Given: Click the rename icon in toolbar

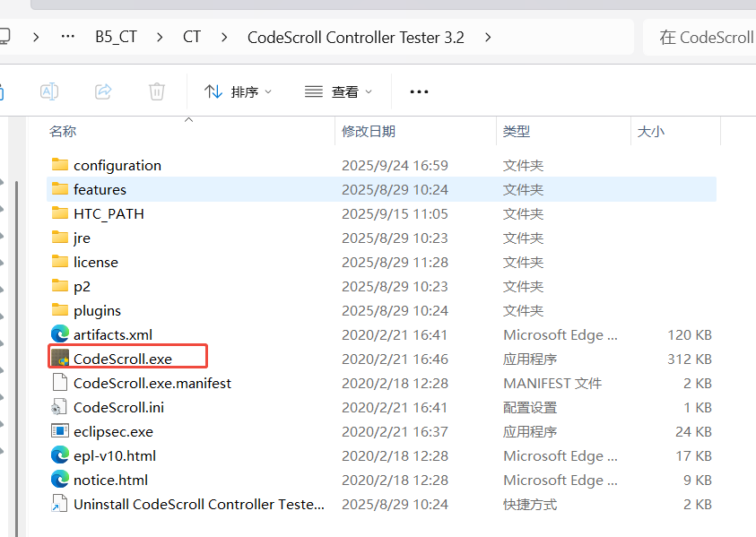Looking at the screenshot, I should (49, 91).
